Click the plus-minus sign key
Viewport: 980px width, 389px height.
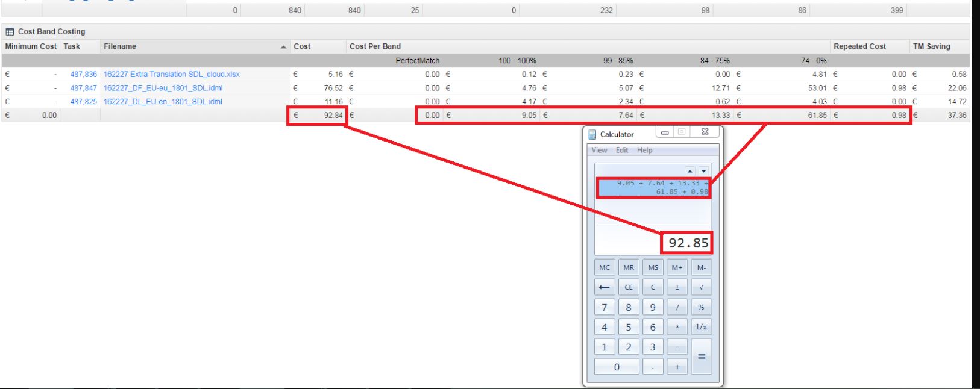tap(677, 287)
